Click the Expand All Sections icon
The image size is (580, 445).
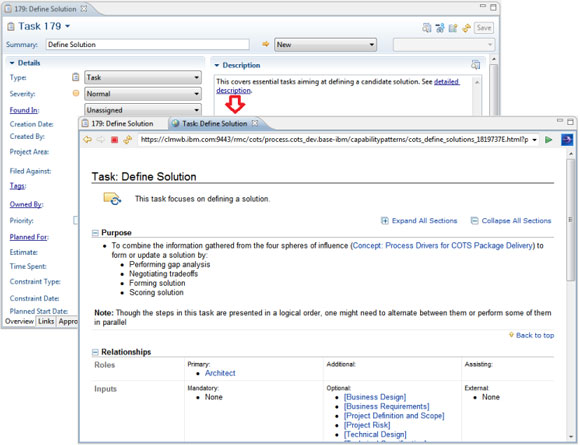coord(385,221)
